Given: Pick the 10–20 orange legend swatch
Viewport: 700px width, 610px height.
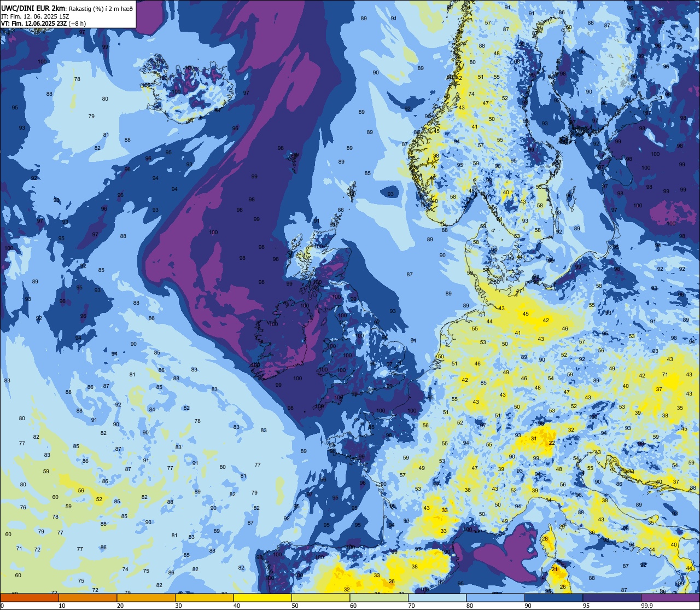Looking at the screenshot, I should [x=87, y=598].
